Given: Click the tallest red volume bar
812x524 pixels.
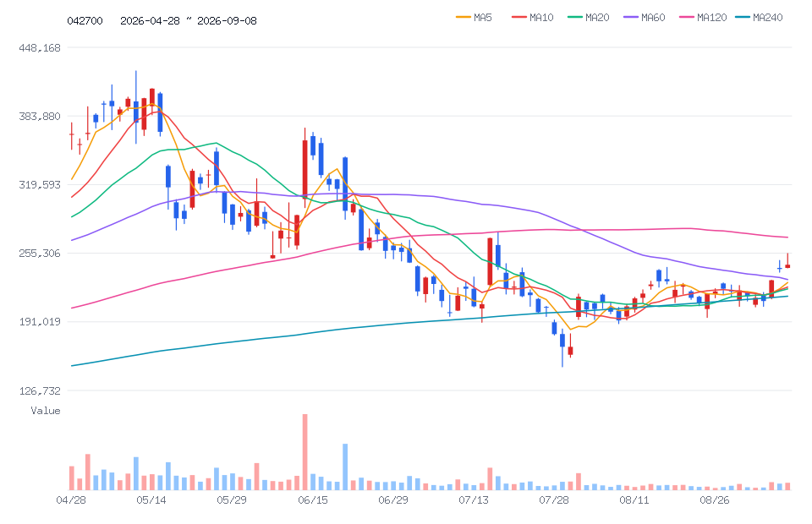Looking at the screenshot, I should pos(305,452).
